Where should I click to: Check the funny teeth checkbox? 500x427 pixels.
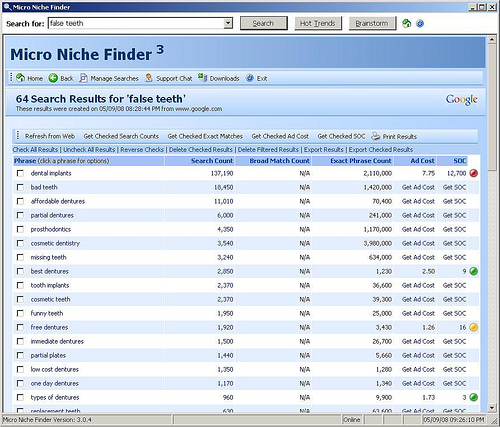(x=20, y=313)
